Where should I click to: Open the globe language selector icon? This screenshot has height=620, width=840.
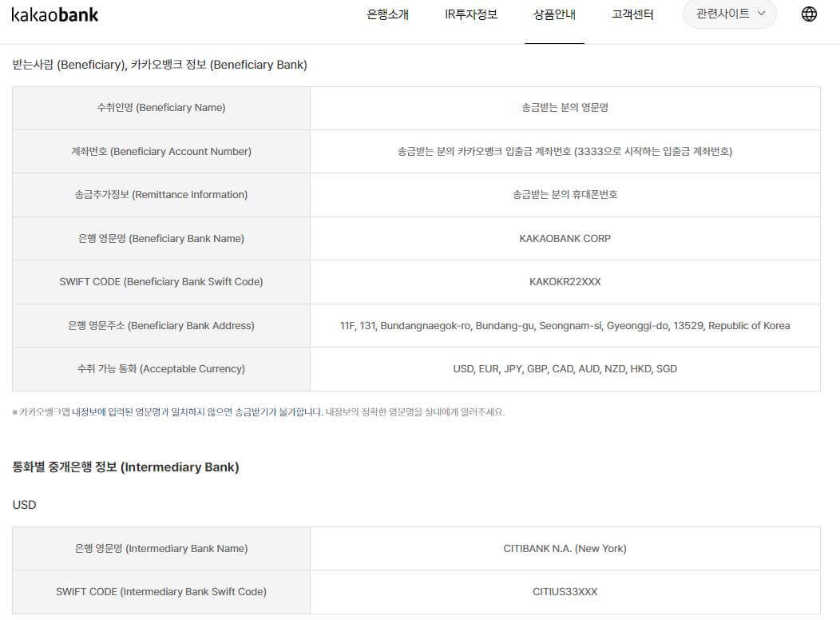click(809, 14)
